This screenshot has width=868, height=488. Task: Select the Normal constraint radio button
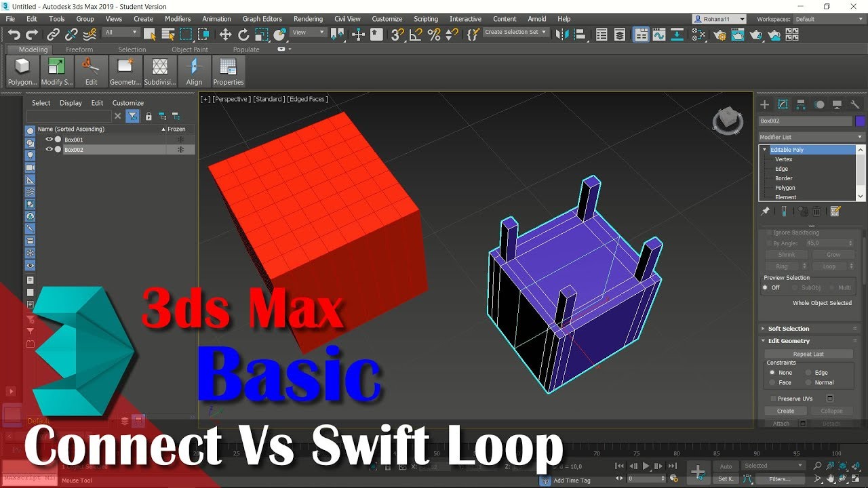tap(808, 382)
